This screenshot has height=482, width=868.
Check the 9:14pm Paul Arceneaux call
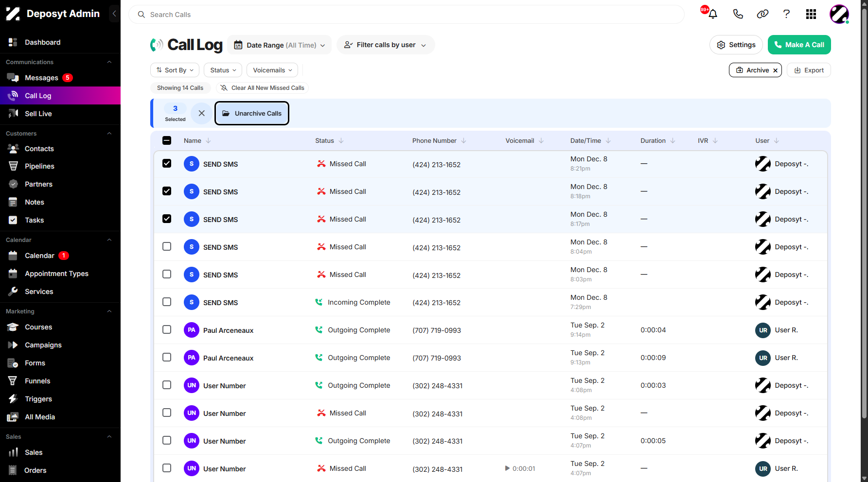[x=167, y=329]
